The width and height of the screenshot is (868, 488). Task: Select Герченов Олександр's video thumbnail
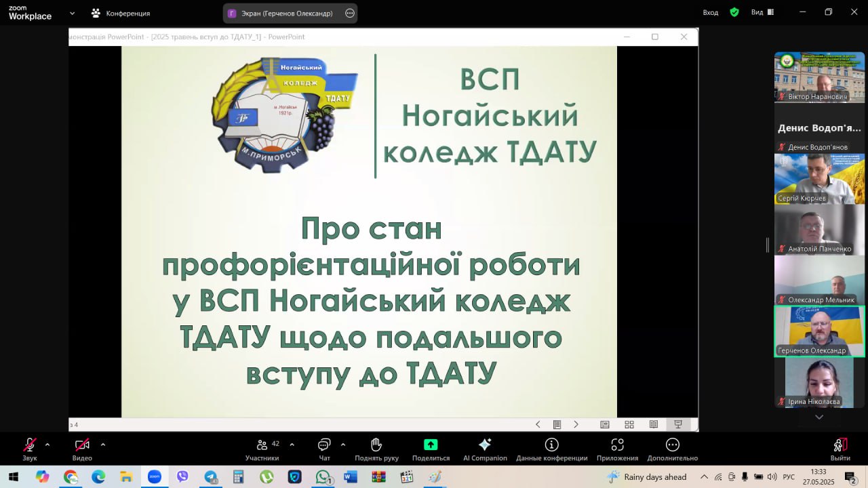tap(819, 331)
